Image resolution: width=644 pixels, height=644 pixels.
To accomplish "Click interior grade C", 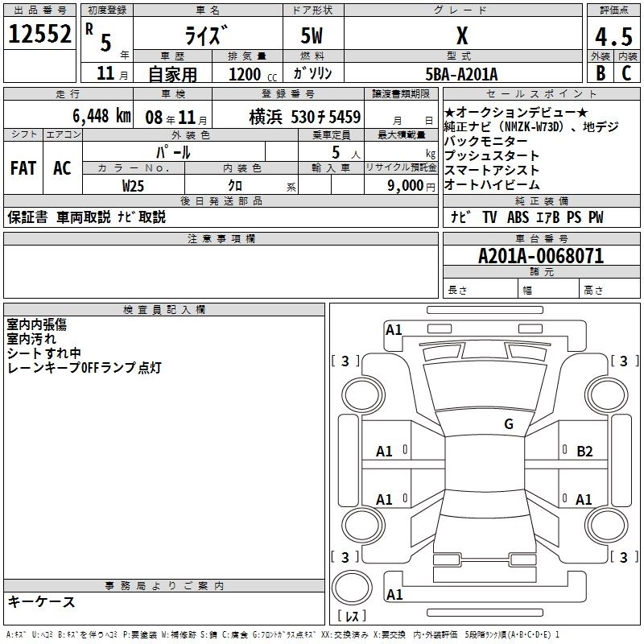I will pos(627,73).
